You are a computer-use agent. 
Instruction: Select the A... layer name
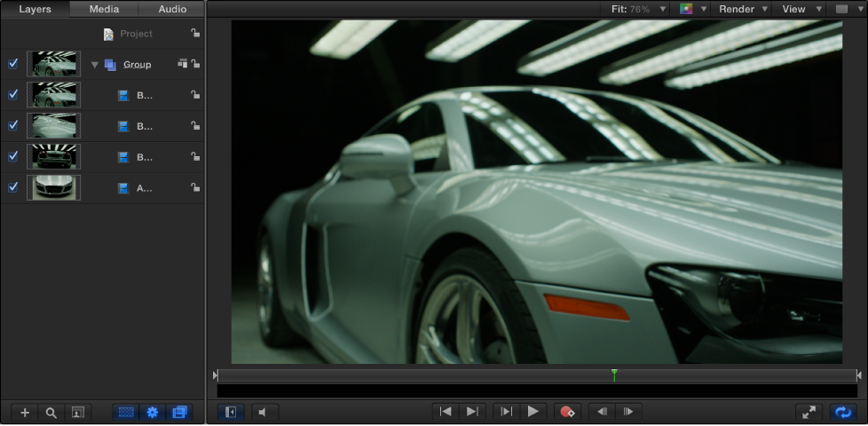pos(144,188)
